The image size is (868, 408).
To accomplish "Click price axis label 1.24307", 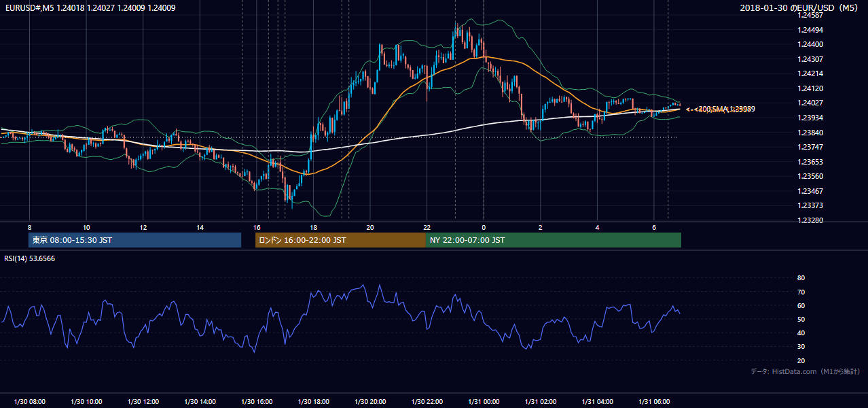I will (810, 59).
